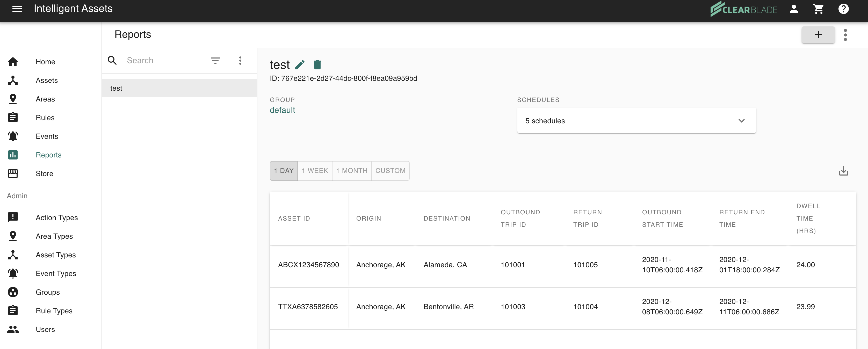This screenshot has height=349, width=868.
Task: Delete the test report with trash icon
Action: (317, 64)
